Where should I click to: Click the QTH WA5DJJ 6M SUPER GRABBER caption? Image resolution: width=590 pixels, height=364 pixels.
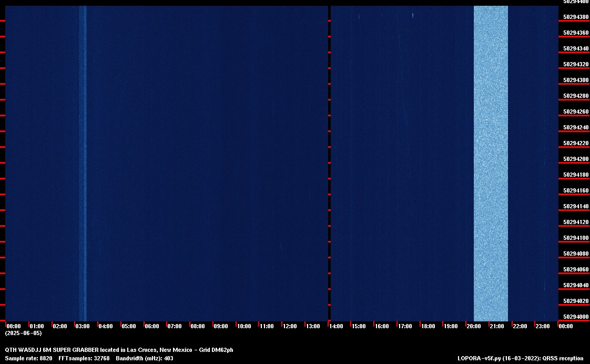[119, 350]
